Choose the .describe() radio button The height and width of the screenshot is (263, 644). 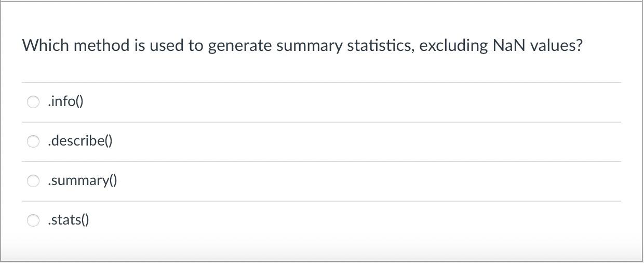coord(33,141)
